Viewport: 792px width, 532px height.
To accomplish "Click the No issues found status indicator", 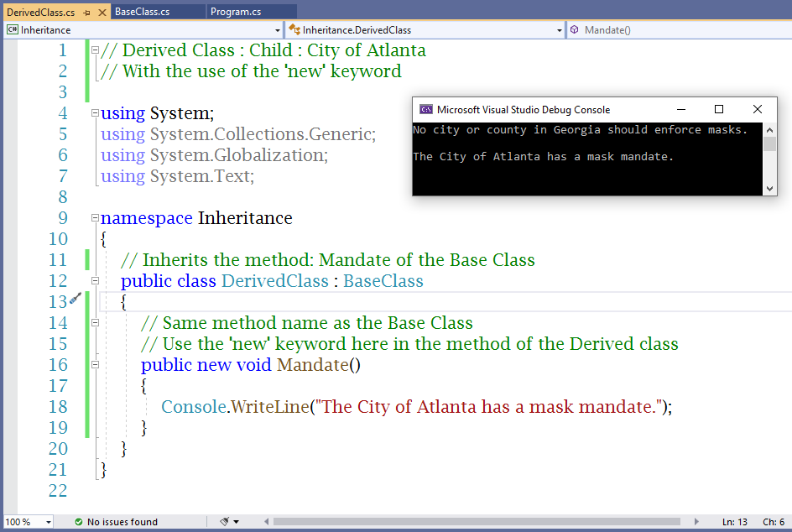I will point(122,522).
